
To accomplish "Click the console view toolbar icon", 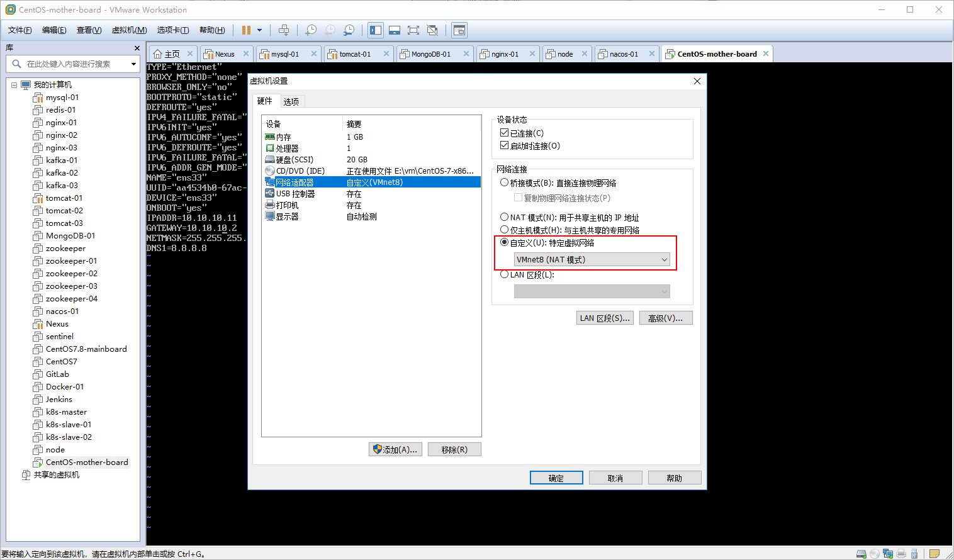I will [x=459, y=30].
